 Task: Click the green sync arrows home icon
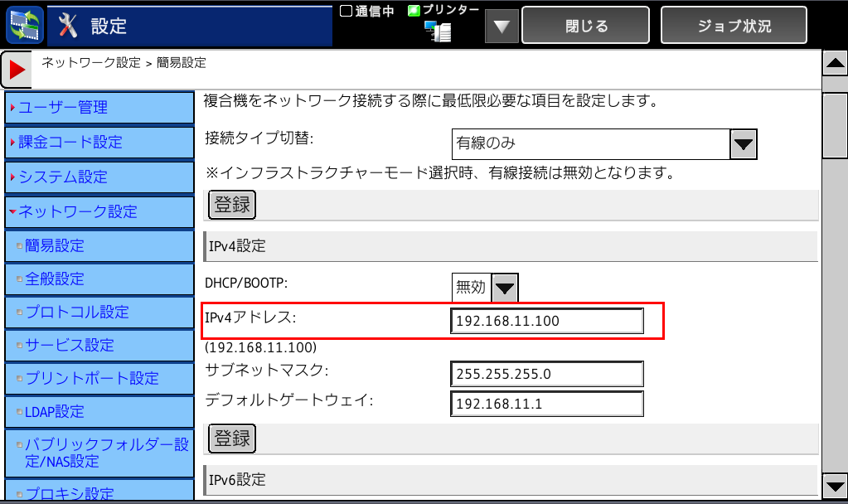point(25,25)
